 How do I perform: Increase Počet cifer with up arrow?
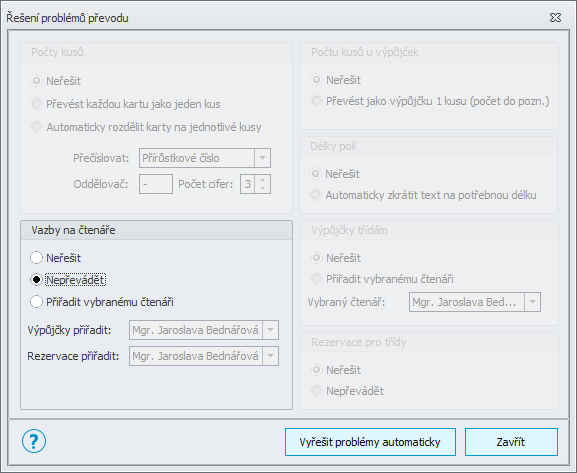[x=262, y=180]
